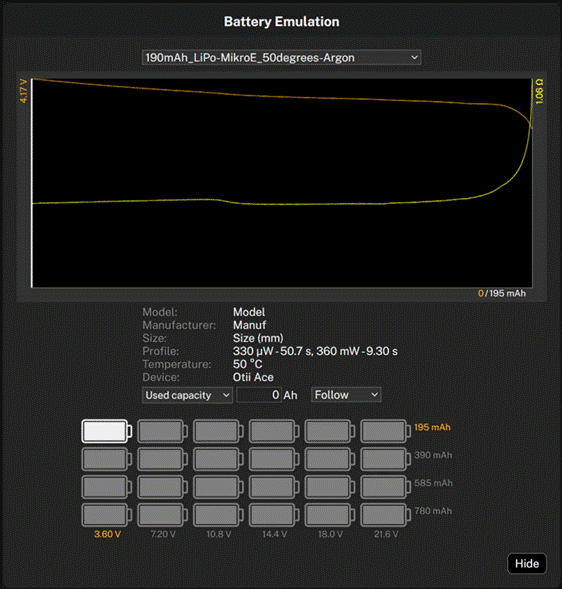
Task: Click the white position marker at graph start
Action: point(32,183)
